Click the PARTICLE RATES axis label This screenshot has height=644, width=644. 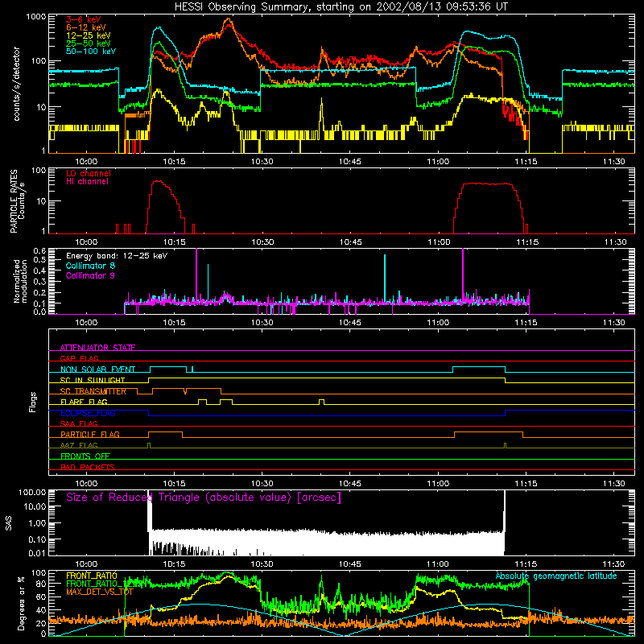(14, 201)
